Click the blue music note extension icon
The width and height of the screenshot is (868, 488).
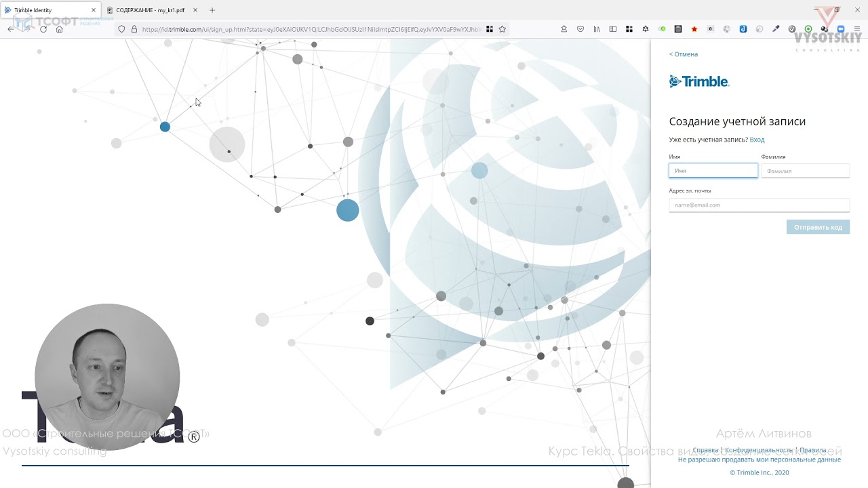coord(743,29)
